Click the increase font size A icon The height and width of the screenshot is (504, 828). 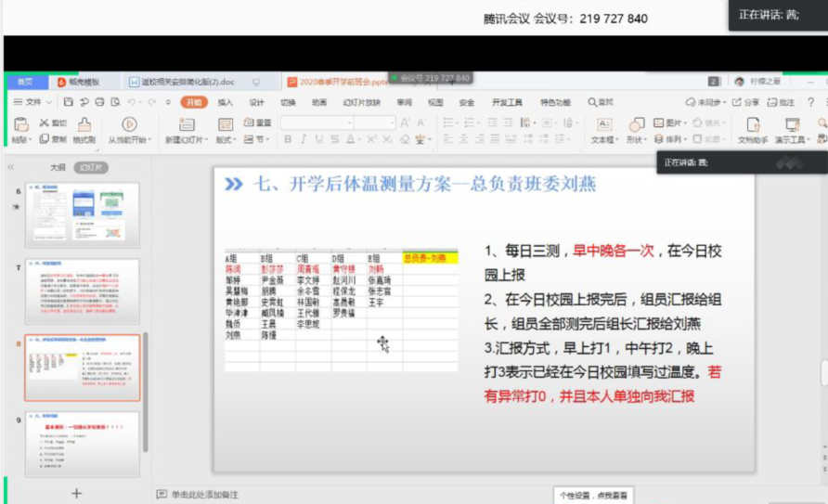point(405,123)
